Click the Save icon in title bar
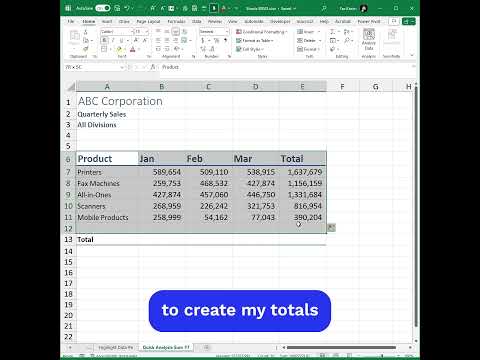 coord(117,8)
